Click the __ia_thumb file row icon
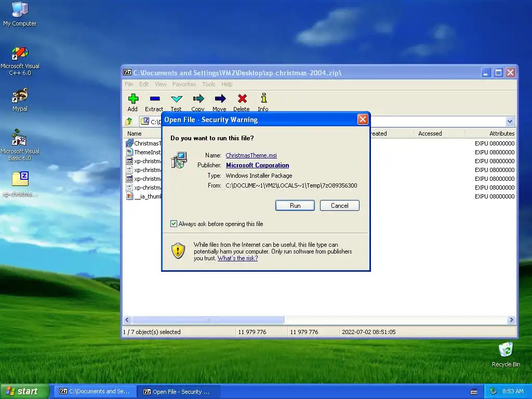 (129, 196)
